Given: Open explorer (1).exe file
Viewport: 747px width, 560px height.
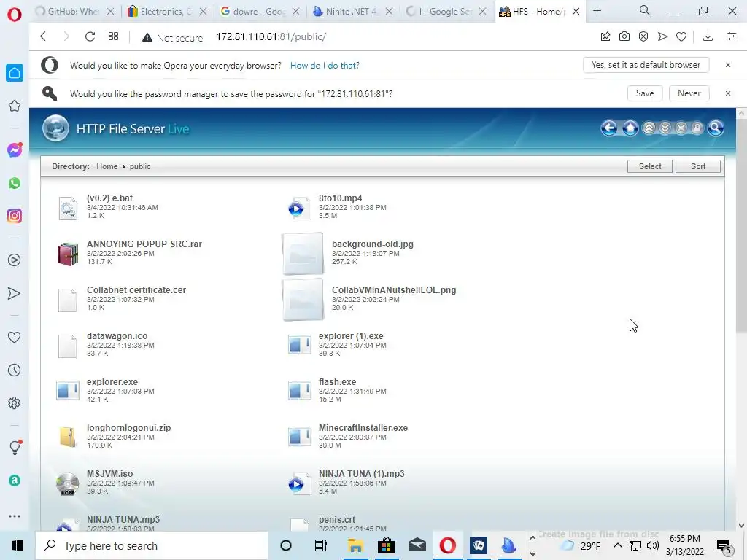Looking at the screenshot, I should coord(351,335).
